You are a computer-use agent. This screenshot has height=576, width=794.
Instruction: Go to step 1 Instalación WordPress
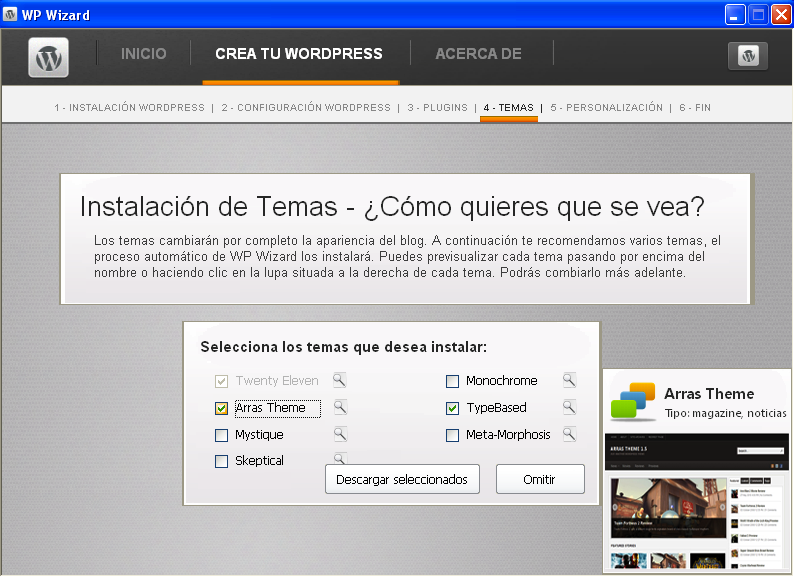130,107
